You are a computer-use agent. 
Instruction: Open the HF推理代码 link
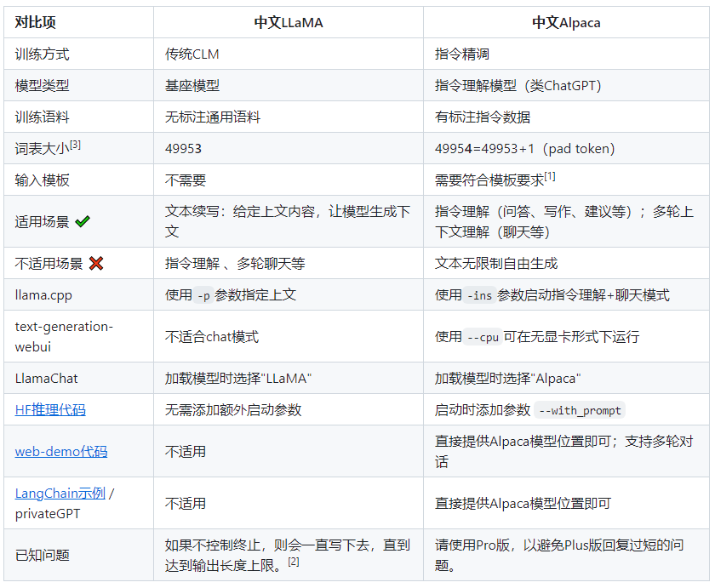[50, 410]
